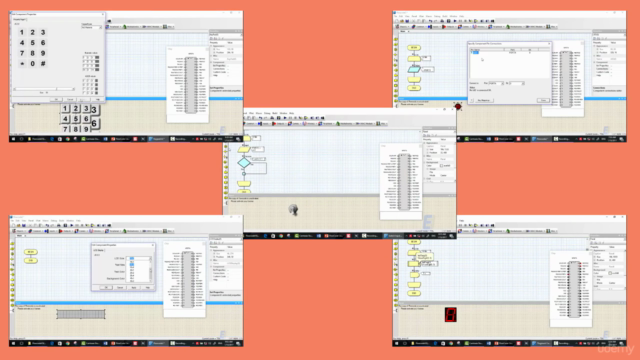Click the red LED on the panel
640x360 pixels.
(458, 107)
